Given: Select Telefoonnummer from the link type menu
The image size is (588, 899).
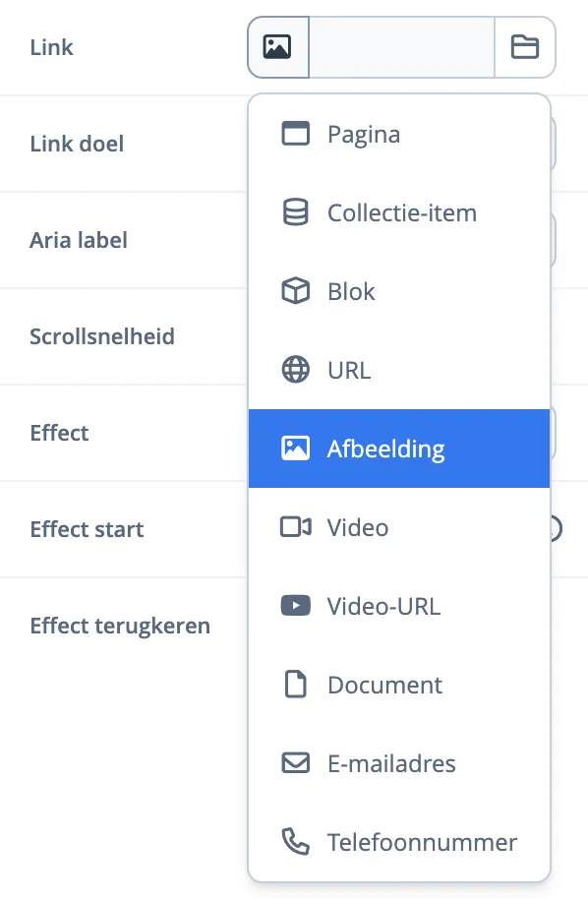Looking at the screenshot, I should (x=421, y=842).
